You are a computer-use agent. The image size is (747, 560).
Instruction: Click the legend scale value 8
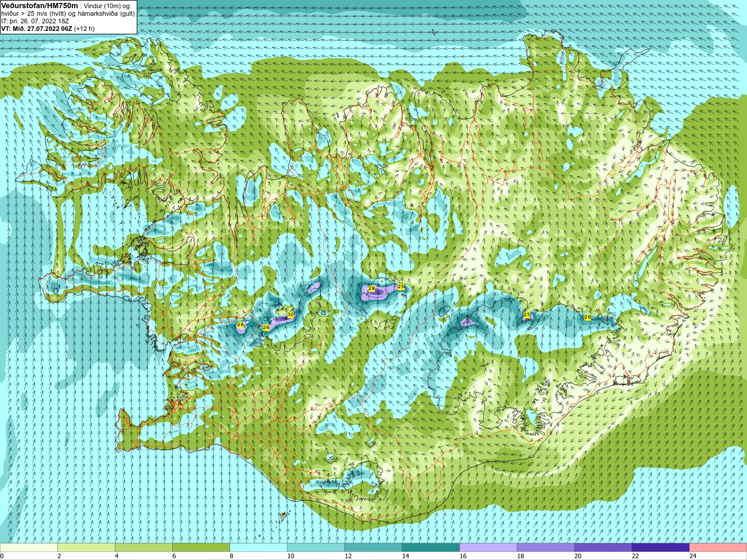click(232, 556)
